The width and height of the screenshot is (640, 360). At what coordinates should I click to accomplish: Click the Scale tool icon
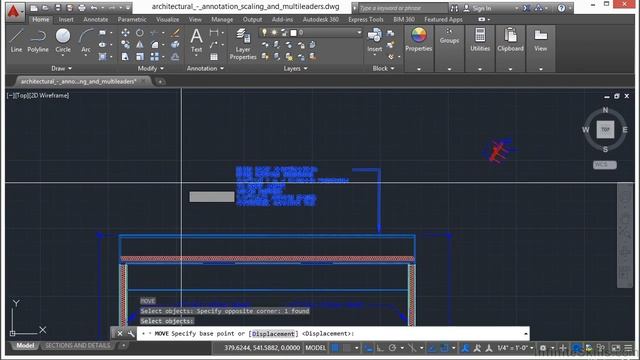point(140,57)
